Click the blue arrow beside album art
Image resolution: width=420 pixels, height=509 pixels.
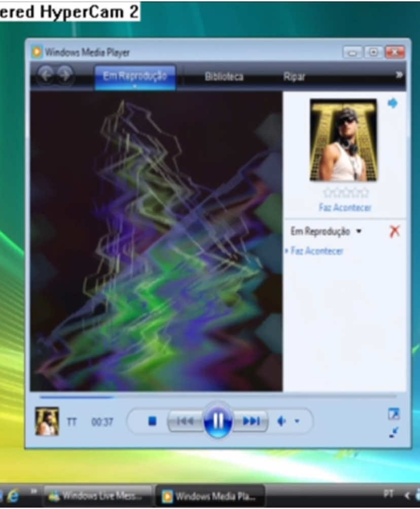coord(393,103)
